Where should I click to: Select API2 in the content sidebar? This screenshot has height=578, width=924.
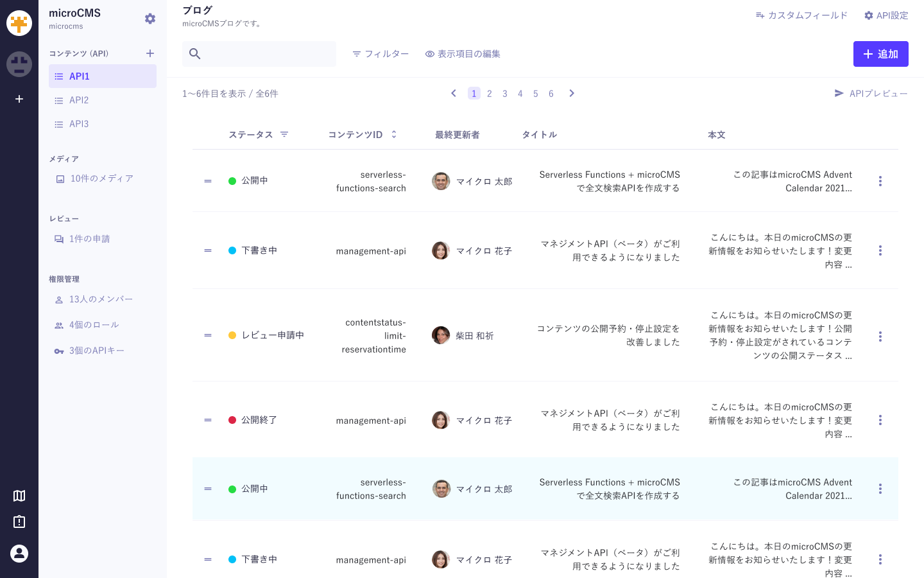pos(79,100)
